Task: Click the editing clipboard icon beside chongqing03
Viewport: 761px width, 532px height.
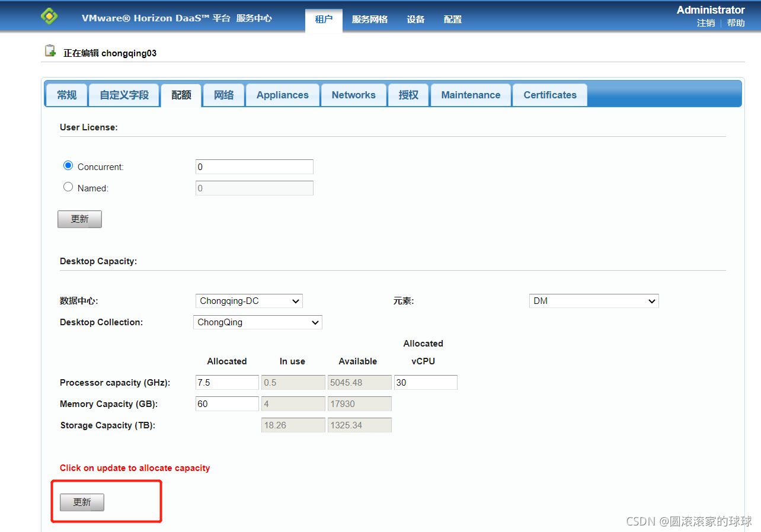Action: tap(50, 51)
